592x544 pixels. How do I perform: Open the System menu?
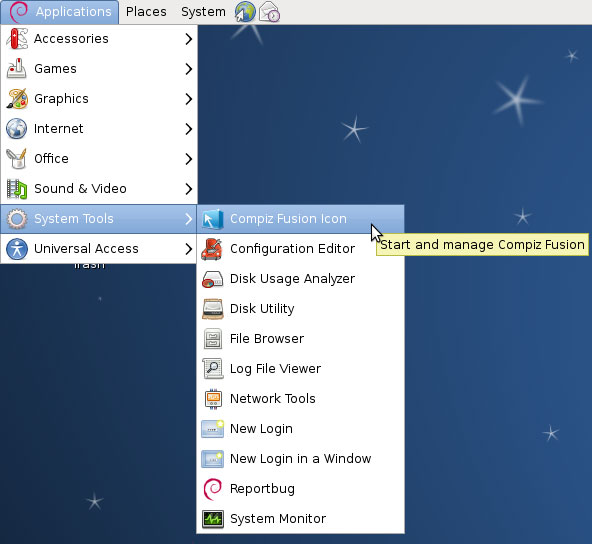(203, 12)
